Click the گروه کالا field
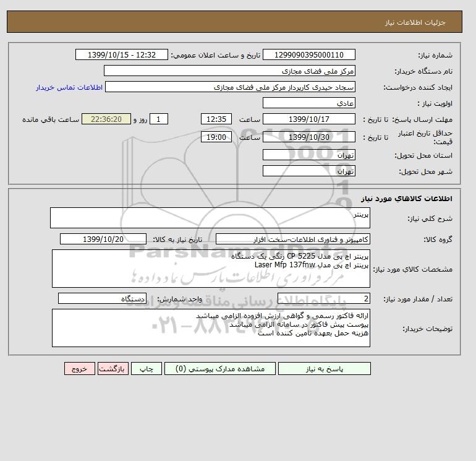The image size is (476, 461). pyautogui.click(x=292, y=239)
